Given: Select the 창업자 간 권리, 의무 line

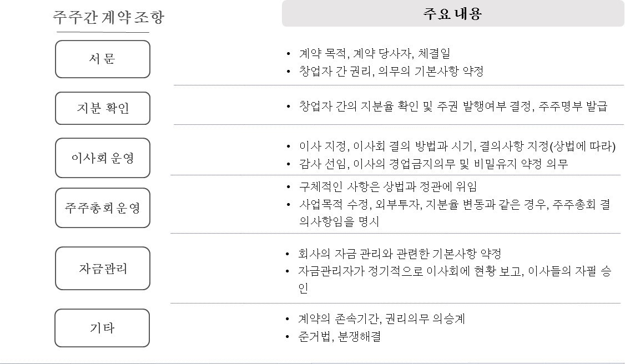Looking at the screenshot, I should point(391,71).
